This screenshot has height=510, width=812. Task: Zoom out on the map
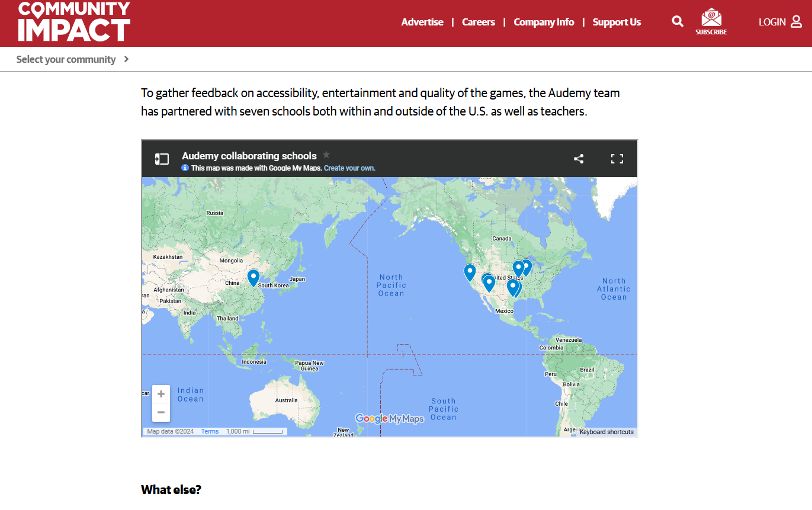(x=161, y=412)
